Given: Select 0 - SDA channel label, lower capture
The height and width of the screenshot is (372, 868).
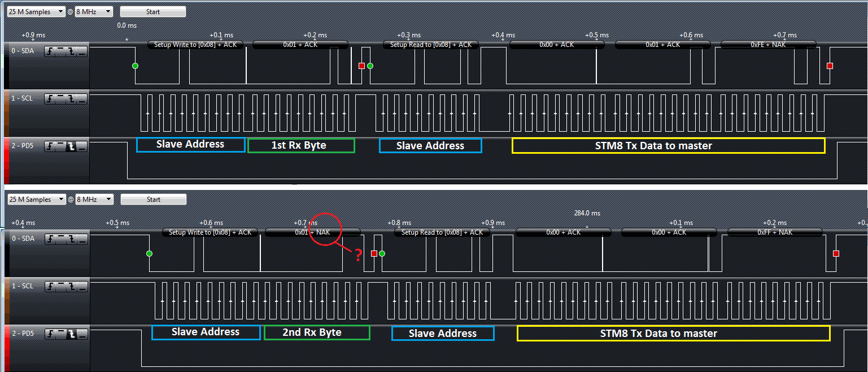Looking at the screenshot, I should [x=24, y=239].
